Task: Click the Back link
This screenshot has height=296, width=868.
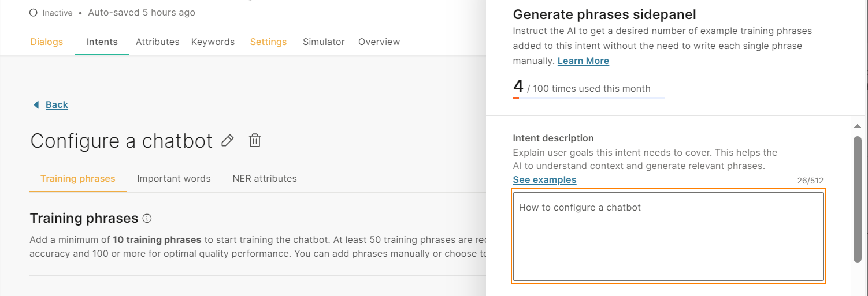Action: coord(57,104)
